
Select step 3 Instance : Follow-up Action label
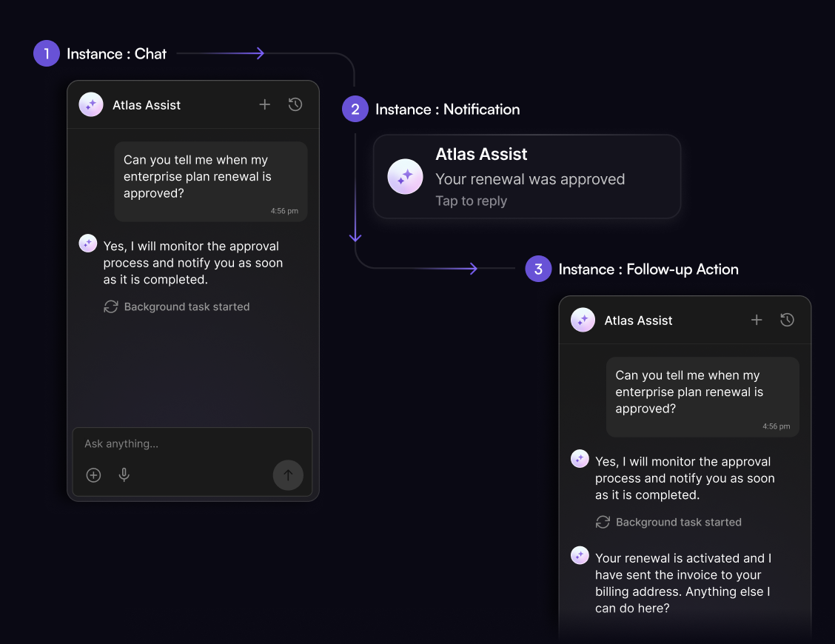coord(648,269)
